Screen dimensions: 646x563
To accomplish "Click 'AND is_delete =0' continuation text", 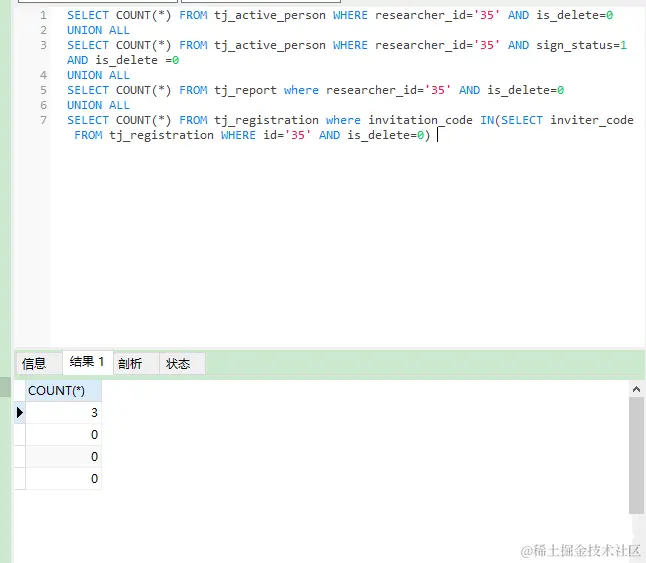I will 123,60.
